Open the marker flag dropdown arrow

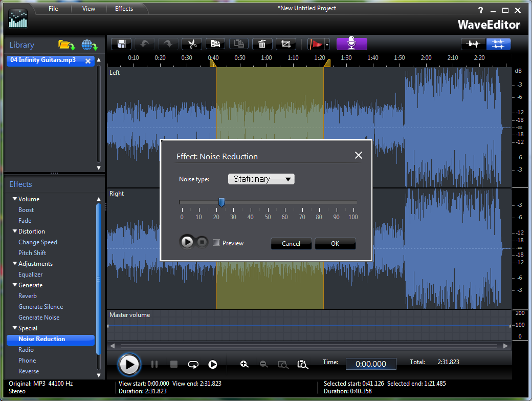(327, 45)
